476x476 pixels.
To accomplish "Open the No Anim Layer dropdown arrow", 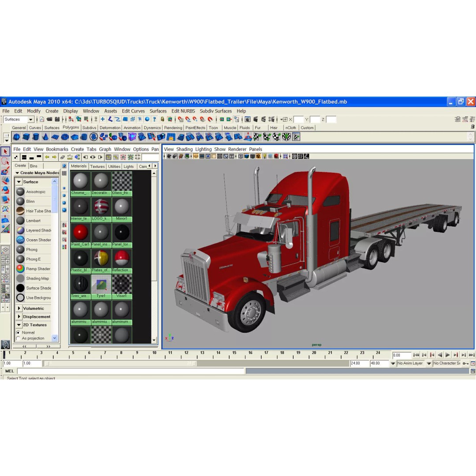I will pos(393,363).
